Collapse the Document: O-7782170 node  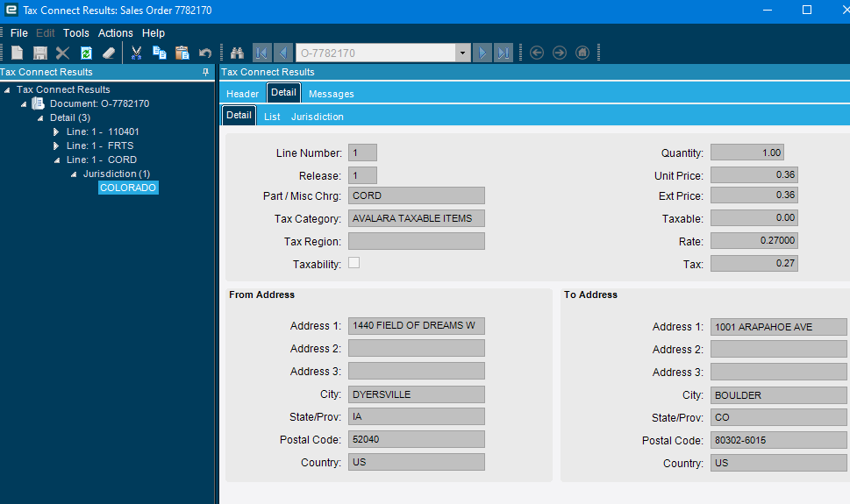[24, 104]
